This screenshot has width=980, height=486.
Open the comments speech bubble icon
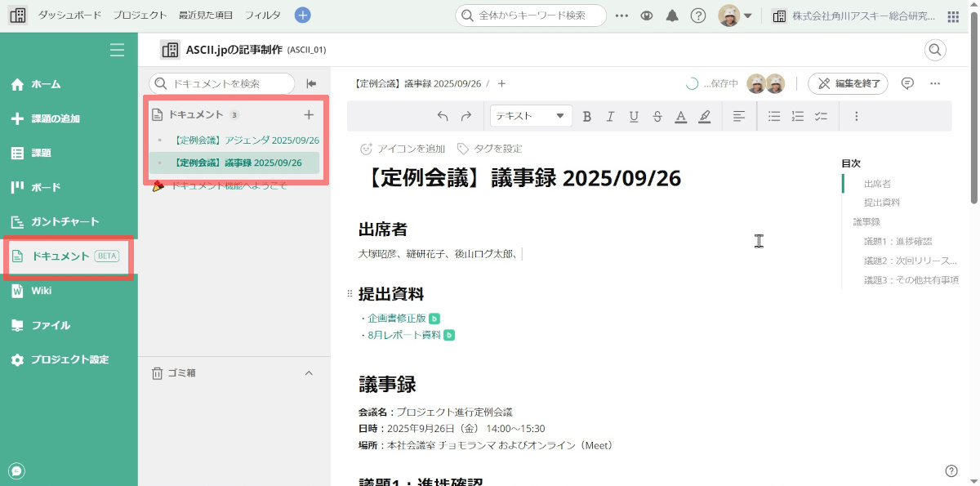coord(906,83)
